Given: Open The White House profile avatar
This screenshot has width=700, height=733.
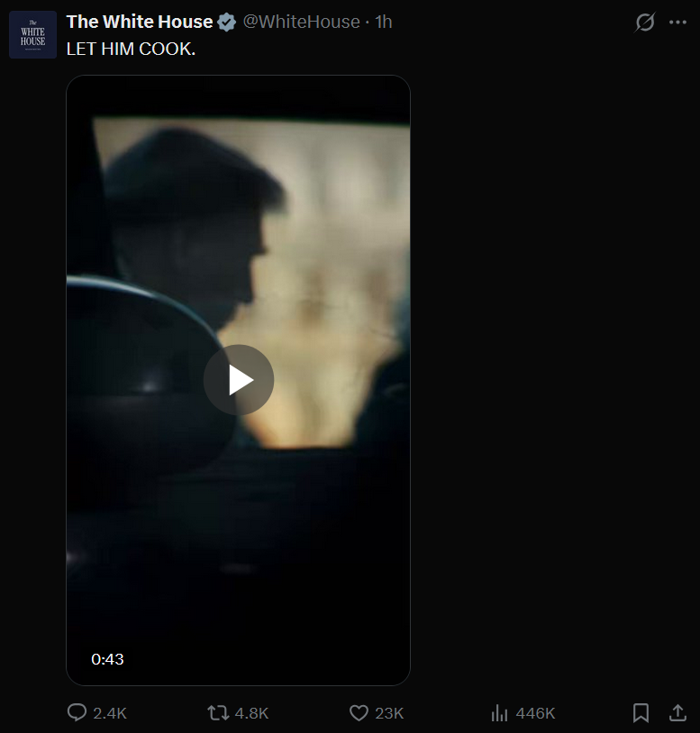Looking at the screenshot, I should pos(32,34).
